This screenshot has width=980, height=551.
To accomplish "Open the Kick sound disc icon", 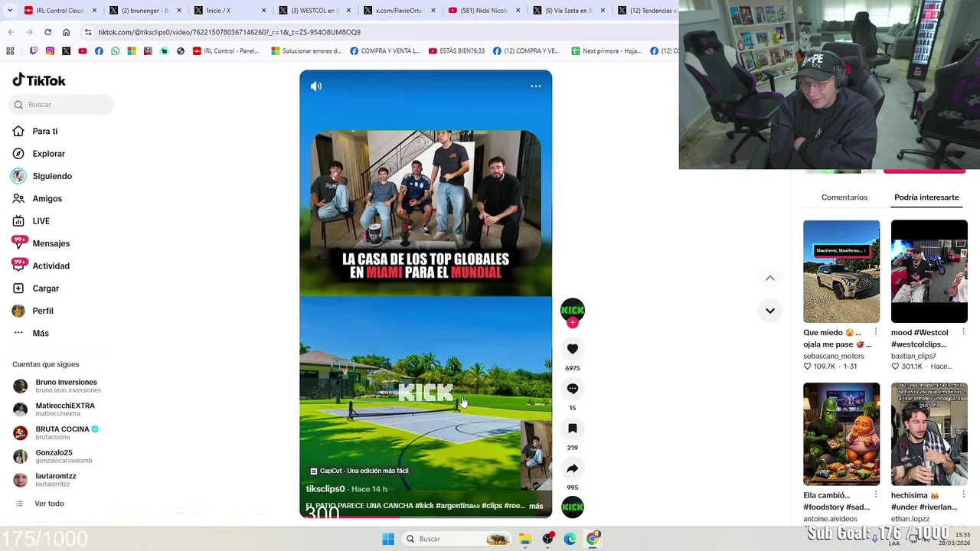I will pos(573,507).
